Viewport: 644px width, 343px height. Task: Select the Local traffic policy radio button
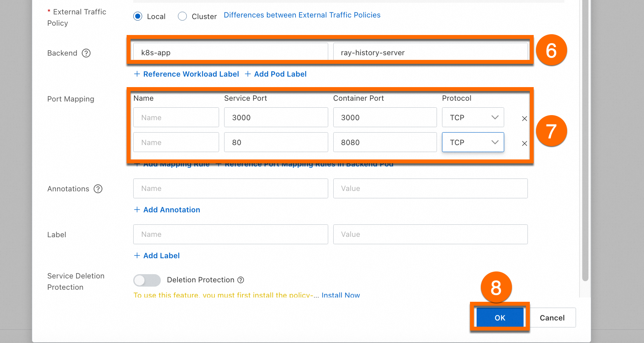(138, 16)
